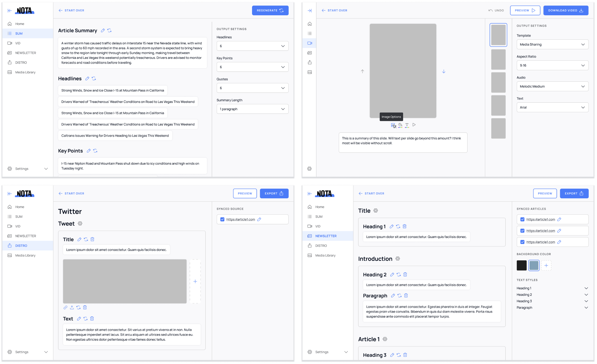
Task: Expand sidebar with the arrow icon in video panel
Action: [309, 11]
